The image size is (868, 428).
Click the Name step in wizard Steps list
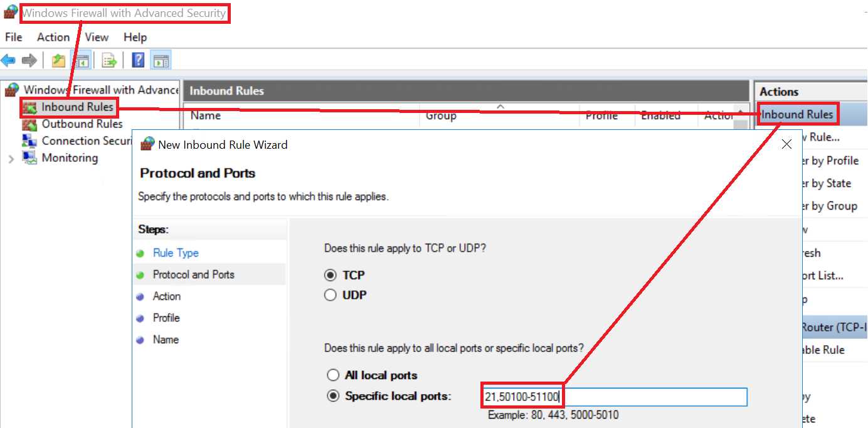point(166,340)
